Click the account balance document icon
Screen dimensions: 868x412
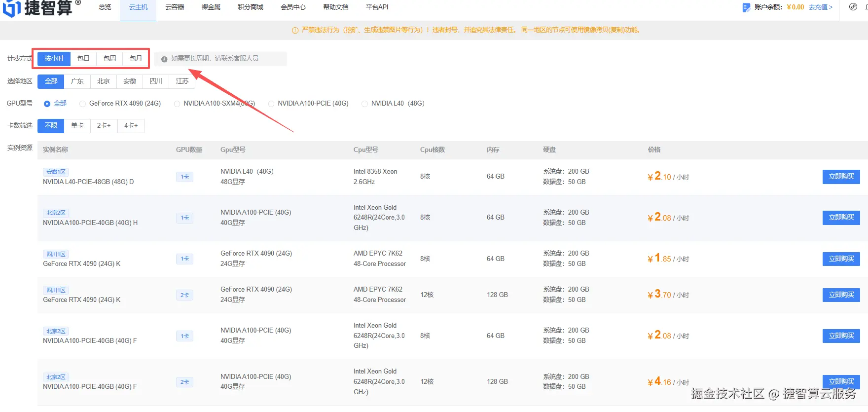746,7
